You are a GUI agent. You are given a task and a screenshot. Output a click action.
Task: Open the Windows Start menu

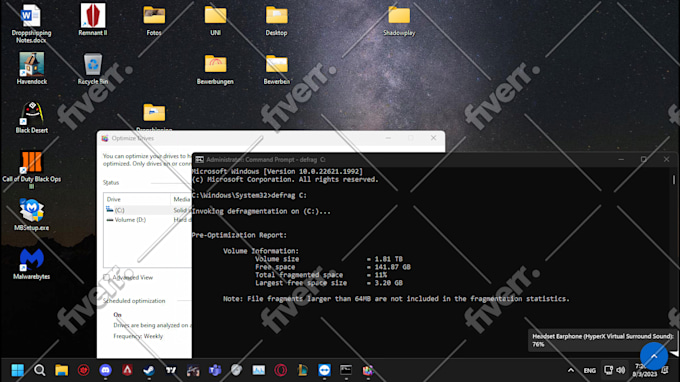coord(18,370)
